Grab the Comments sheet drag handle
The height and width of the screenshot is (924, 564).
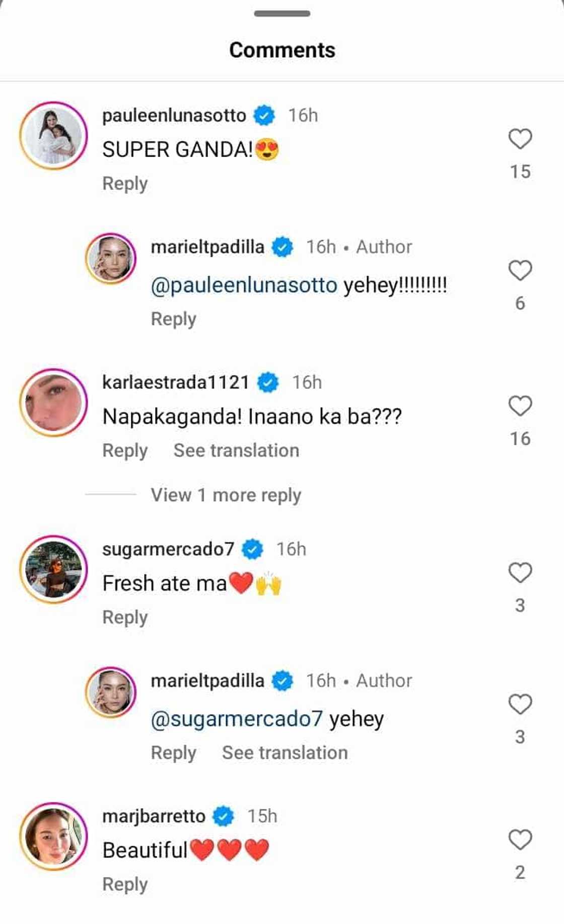(282, 14)
